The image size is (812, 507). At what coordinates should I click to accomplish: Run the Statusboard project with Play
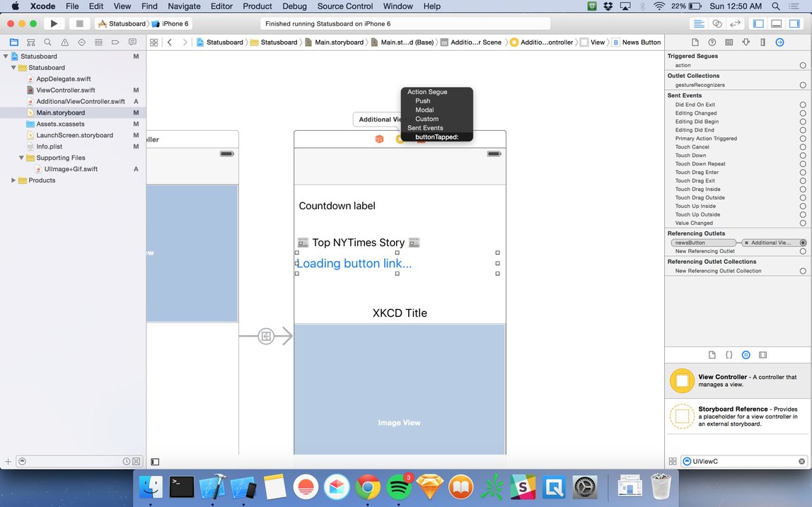[54, 23]
